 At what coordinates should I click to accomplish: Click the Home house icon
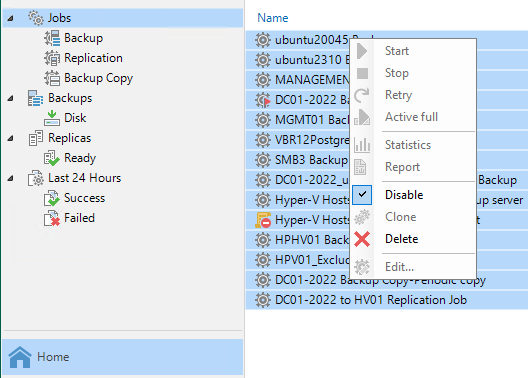click(20, 357)
